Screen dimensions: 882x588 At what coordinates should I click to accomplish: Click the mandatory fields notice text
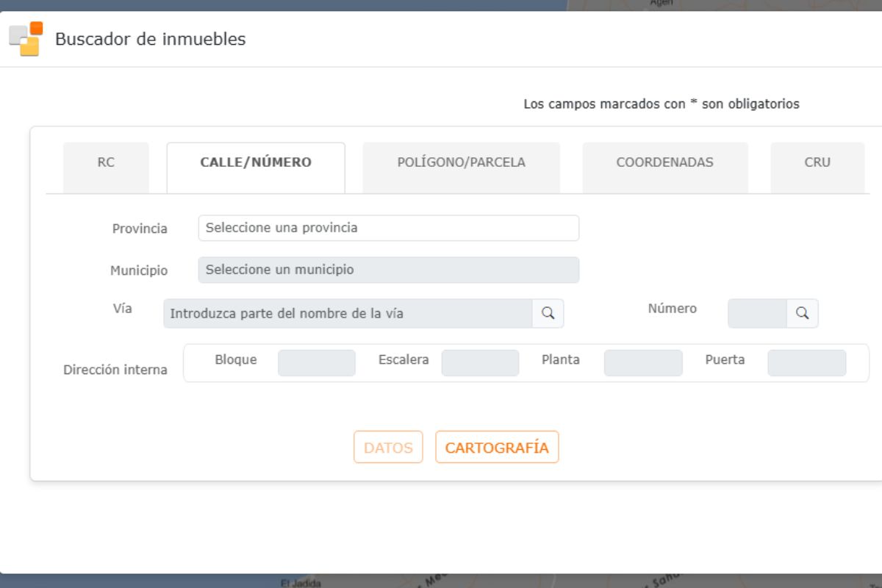point(661,104)
